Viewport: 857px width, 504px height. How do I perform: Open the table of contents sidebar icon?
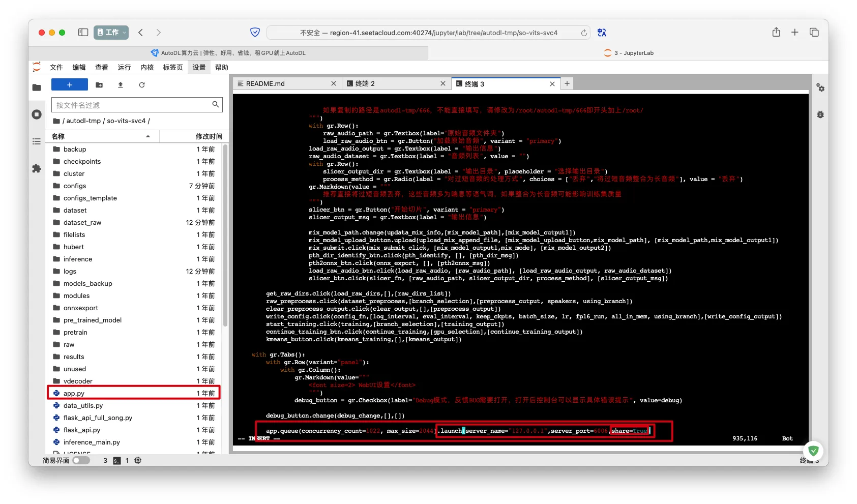point(37,141)
